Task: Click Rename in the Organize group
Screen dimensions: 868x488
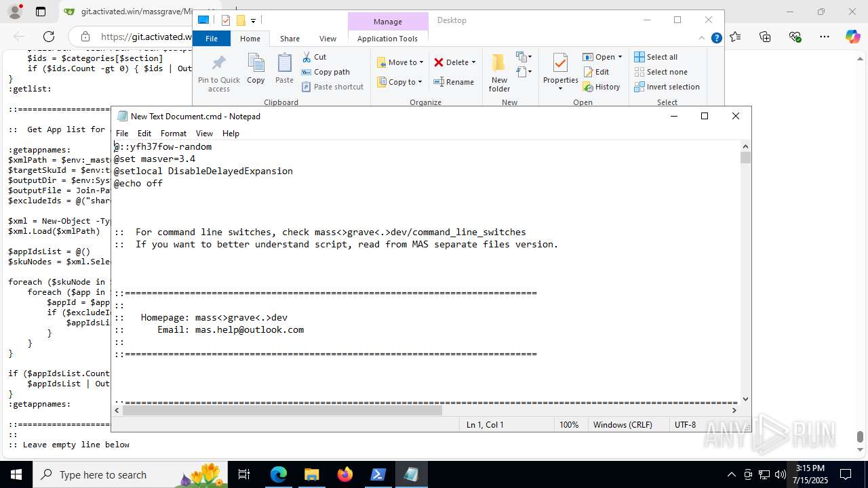Action: [x=454, y=82]
